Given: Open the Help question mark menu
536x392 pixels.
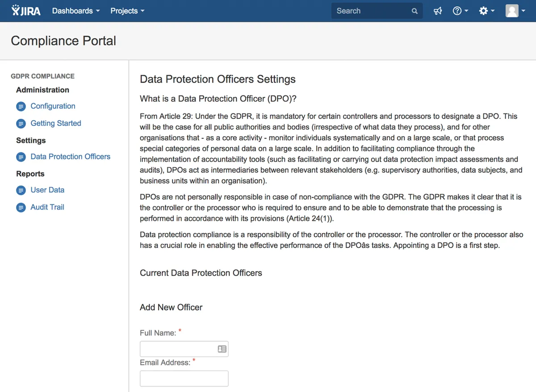Looking at the screenshot, I should click(460, 11).
